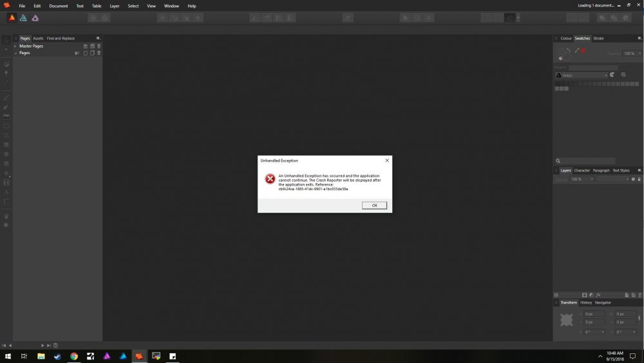Click OK in the Unhandled Exception dialog
The image size is (644, 363).
coord(374,205)
